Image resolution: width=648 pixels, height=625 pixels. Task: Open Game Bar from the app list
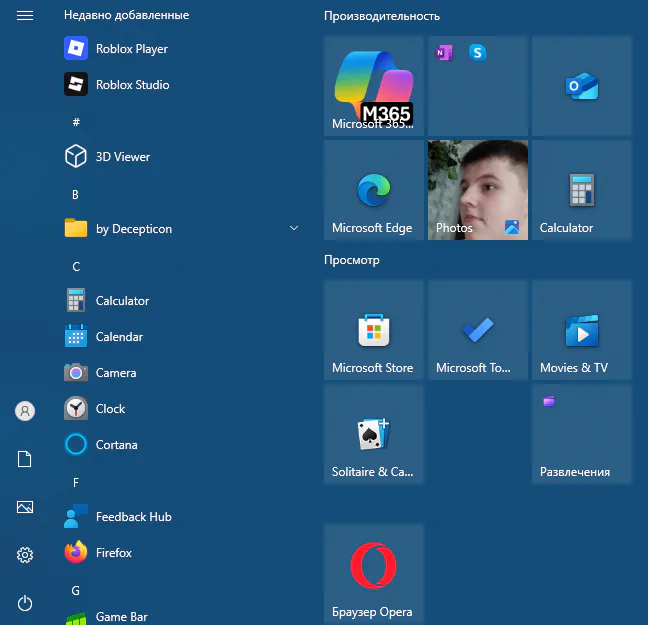tap(182, 616)
